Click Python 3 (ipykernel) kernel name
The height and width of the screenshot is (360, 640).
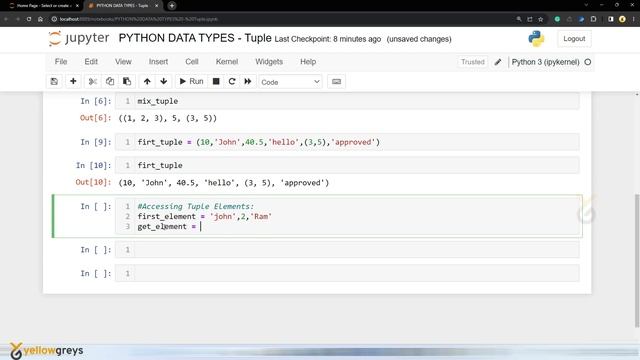tap(545, 62)
